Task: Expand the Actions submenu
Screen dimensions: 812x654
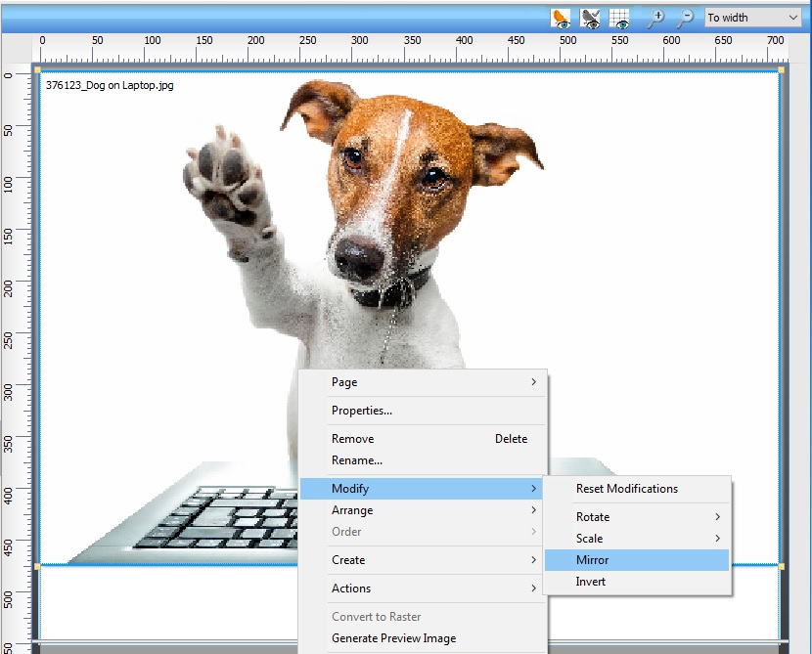Action: pyautogui.click(x=423, y=589)
